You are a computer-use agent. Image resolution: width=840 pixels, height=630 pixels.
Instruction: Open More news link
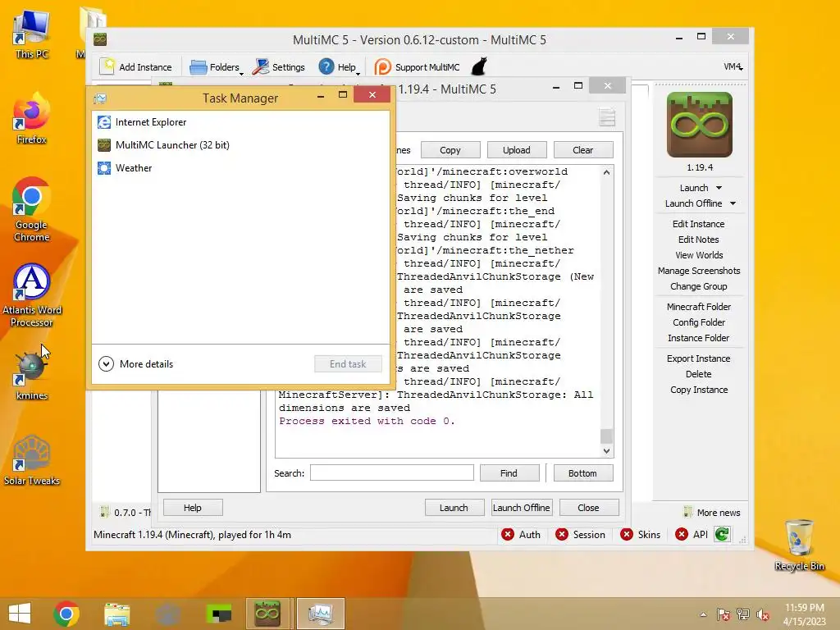pos(711,513)
